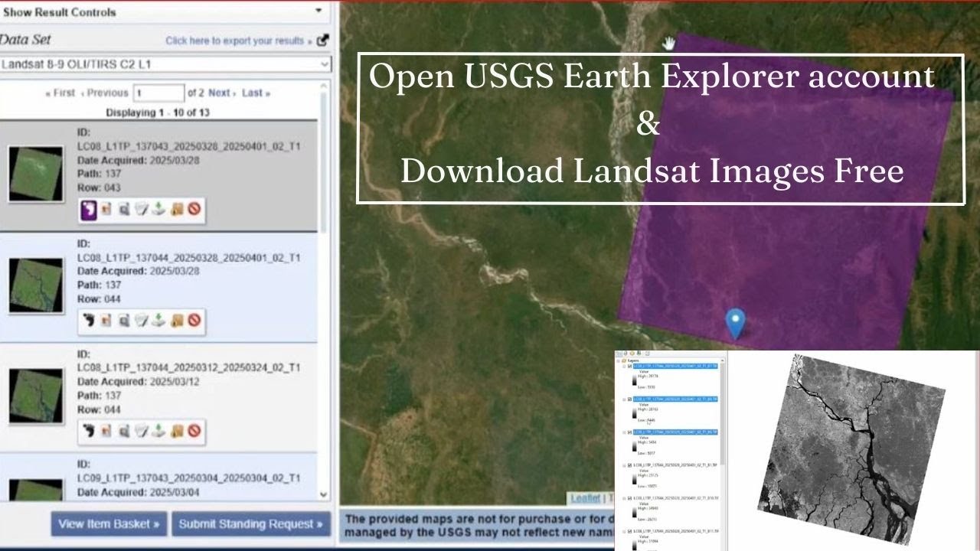Click Submit Standing Request button
Screen dimensions: 980x551
pos(251,524)
